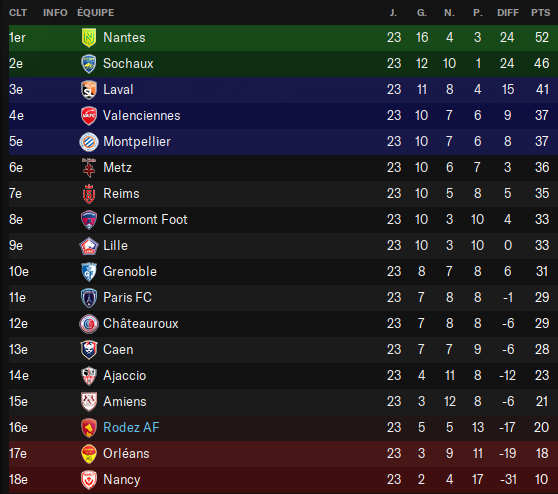Image resolution: width=558 pixels, height=494 pixels.
Task: Select the Châteauroux team name
Action: point(141,324)
